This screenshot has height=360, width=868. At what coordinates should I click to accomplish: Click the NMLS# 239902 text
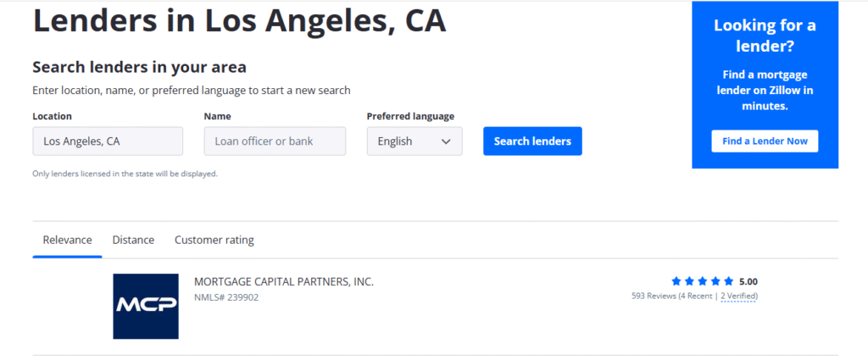pos(226,297)
